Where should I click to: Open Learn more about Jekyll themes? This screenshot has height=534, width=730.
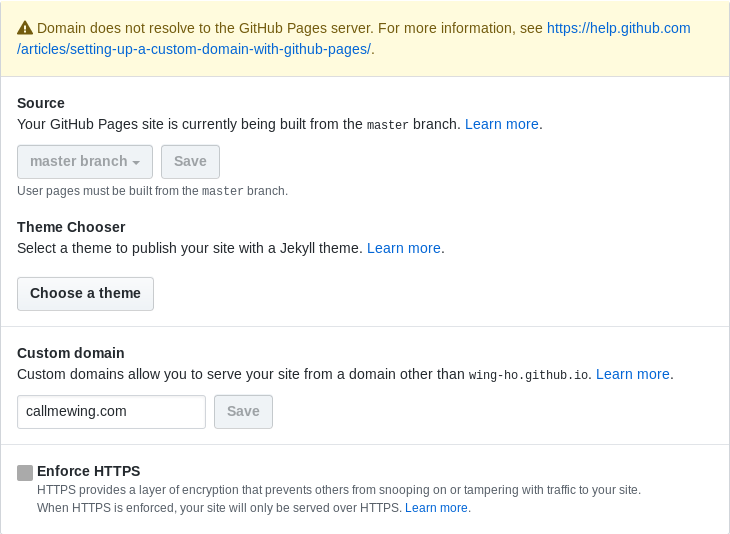click(x=404, y=248)
